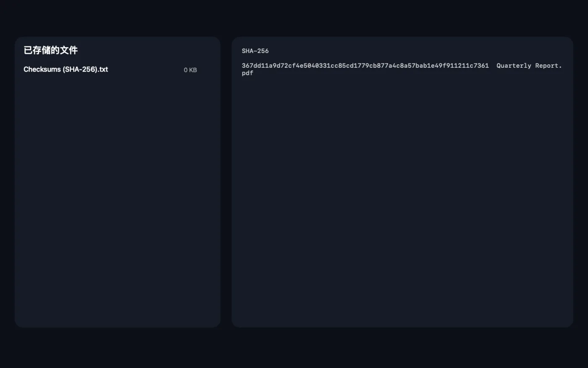
Task: Click the middle of the SHA-256 hash text
Action: pyautogui.click(x=365, y=66)
